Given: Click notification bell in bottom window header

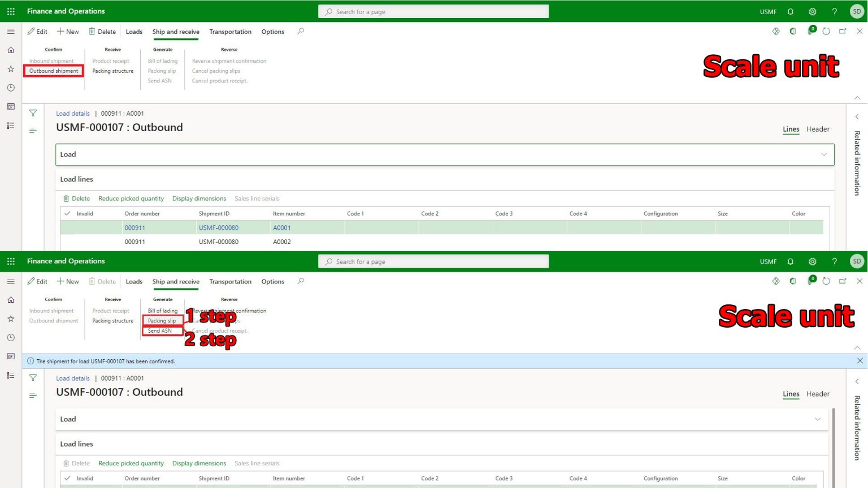Looking at the screenshot, I should pos(791,262).
